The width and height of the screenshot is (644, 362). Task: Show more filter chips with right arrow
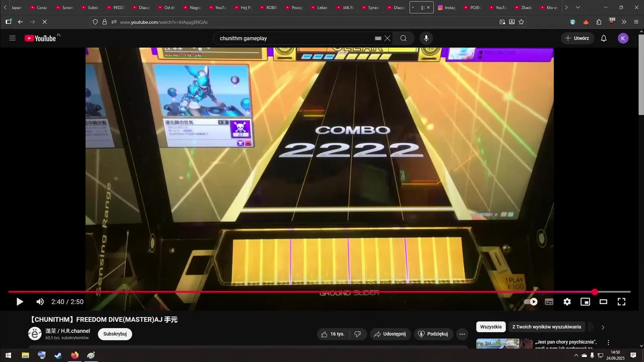pos(603,327)
